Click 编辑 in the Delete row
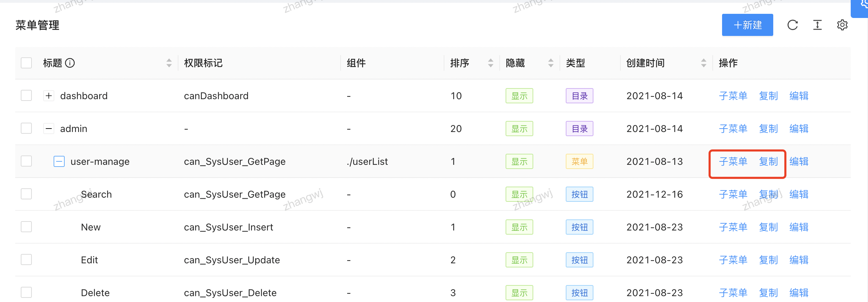 pyautogui.click(x=799, y=293)
